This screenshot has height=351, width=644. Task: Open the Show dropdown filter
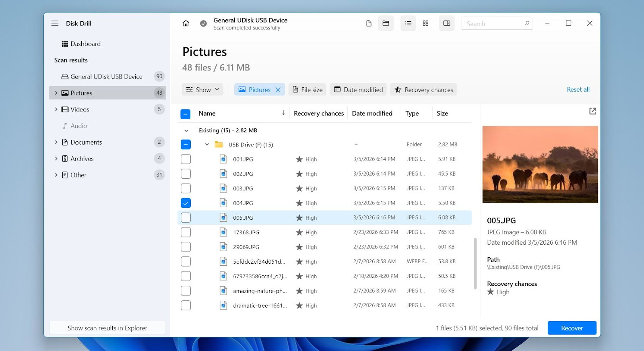[203, 90]
